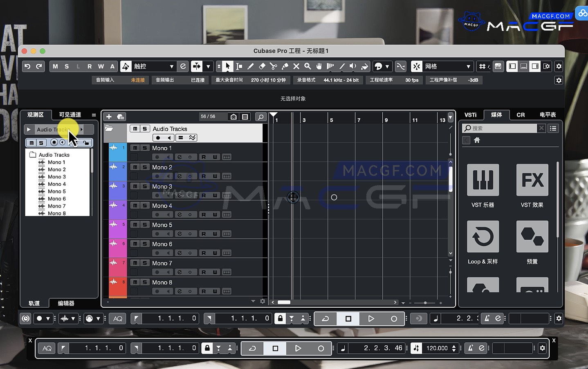Screen dimensions: 588x369
Task: Open the VST 效果 FX tile
Action: coord(532,180)
